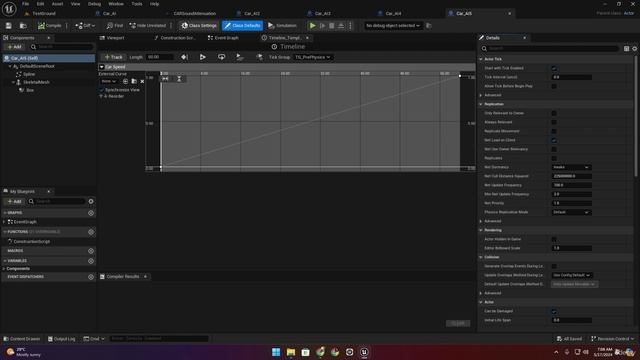Image resolution: width=640 pixels, height=360 pixels.
Task: Toggle Allow Tick Before Begin Play
Action: pyautogui.click(x=554, y=86)
